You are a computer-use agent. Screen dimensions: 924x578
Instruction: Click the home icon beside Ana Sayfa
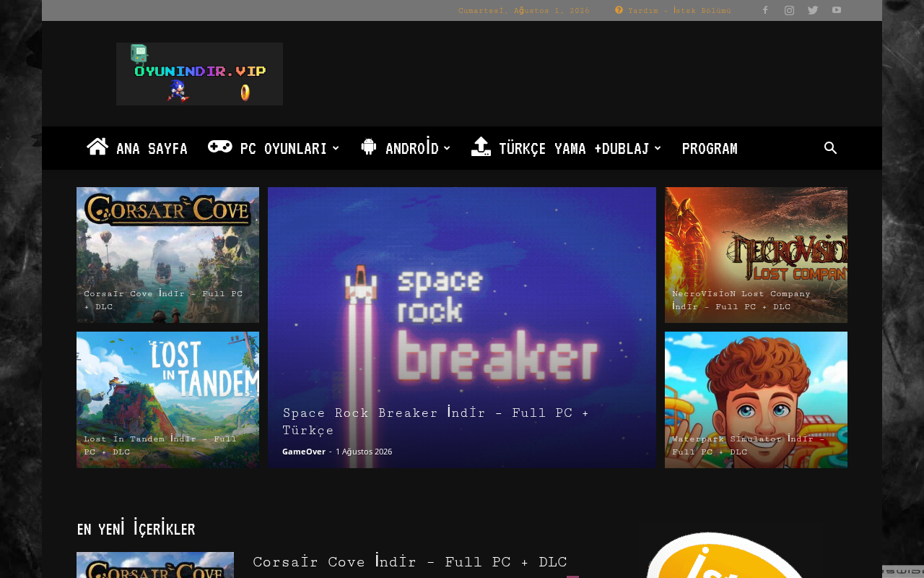tap(97, 147)
